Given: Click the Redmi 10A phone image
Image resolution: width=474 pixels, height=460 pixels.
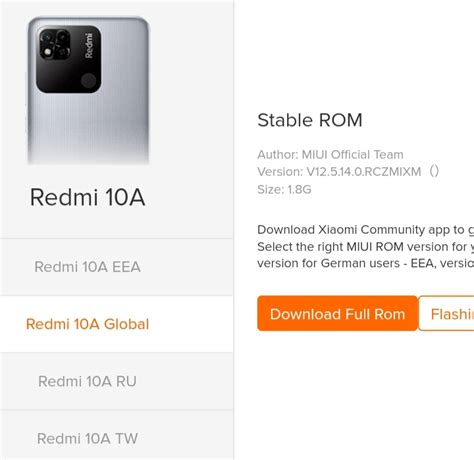Looking at the screenshot, I should pyautogui.click(x=88, y=90).
